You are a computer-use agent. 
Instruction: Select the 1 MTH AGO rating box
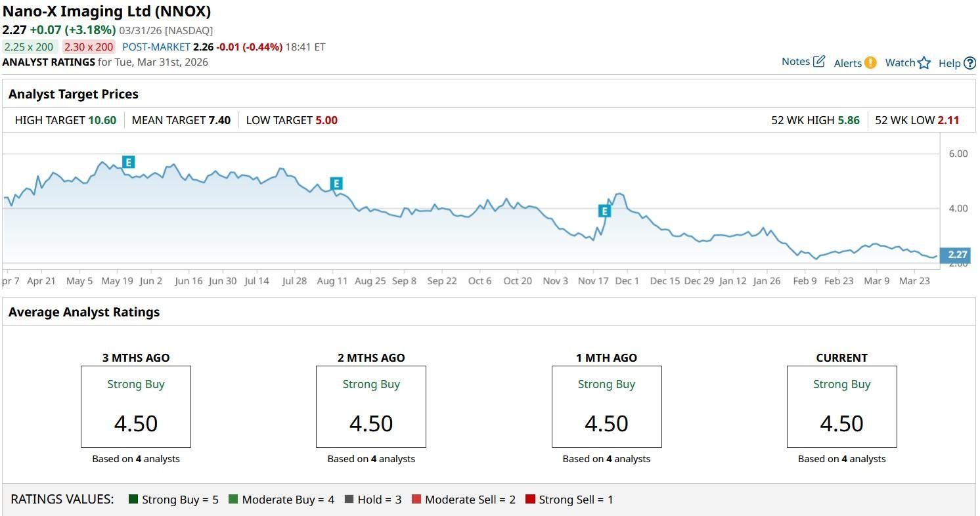[x=606, y=406]
